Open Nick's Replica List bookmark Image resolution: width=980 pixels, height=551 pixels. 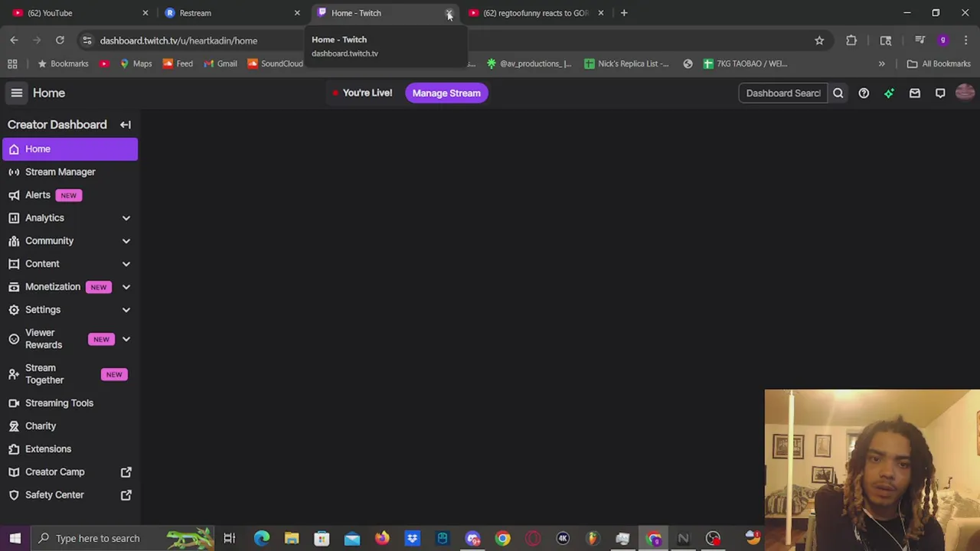pyautogui.click(x=626, y=64)
